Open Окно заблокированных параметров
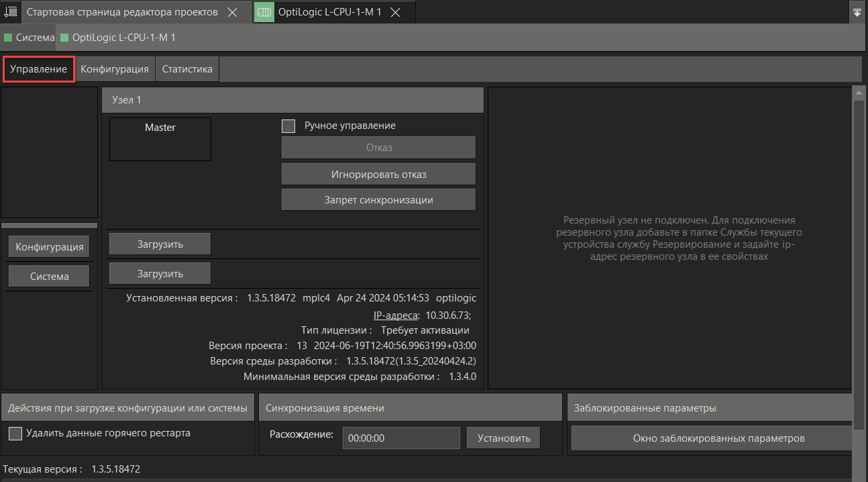Image resolution: width=868 pixels, height=482 pixels. tap(712, 438)
